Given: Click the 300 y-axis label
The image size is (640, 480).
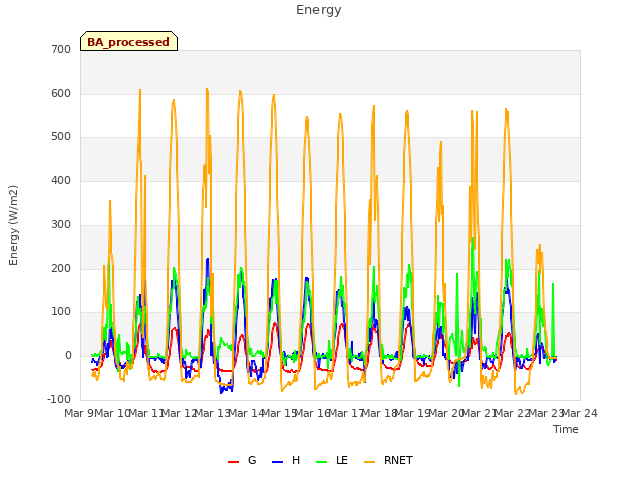Looking at the screenshot, I should 61,224.
